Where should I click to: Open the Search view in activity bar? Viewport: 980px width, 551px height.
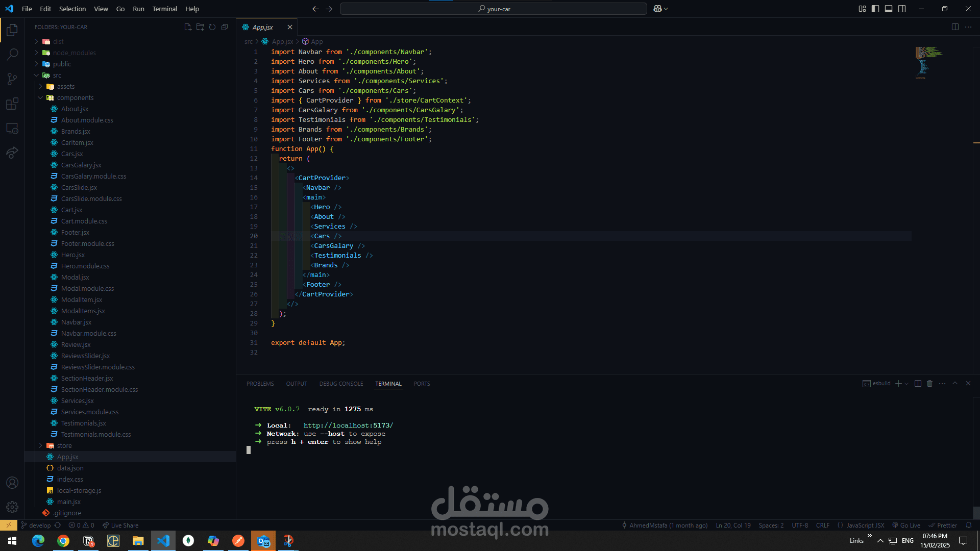[x=12, y=54]
